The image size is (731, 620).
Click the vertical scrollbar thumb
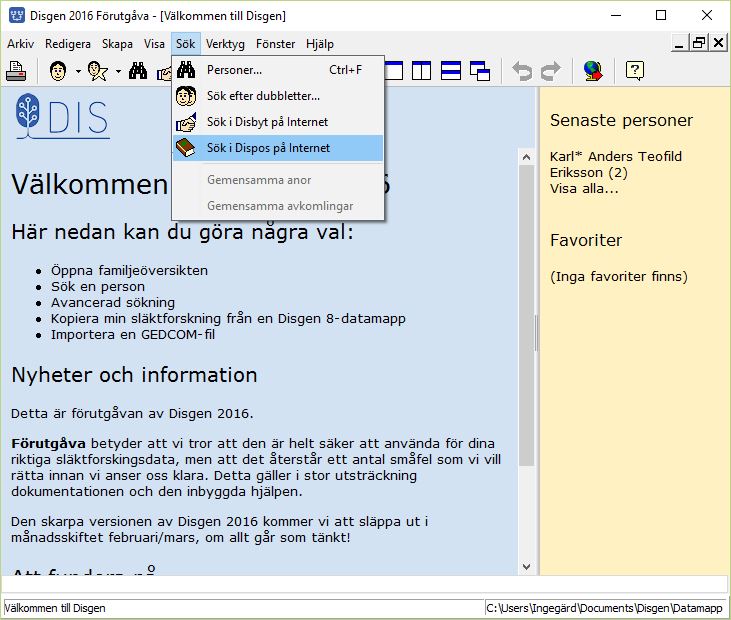coord(526,316)
